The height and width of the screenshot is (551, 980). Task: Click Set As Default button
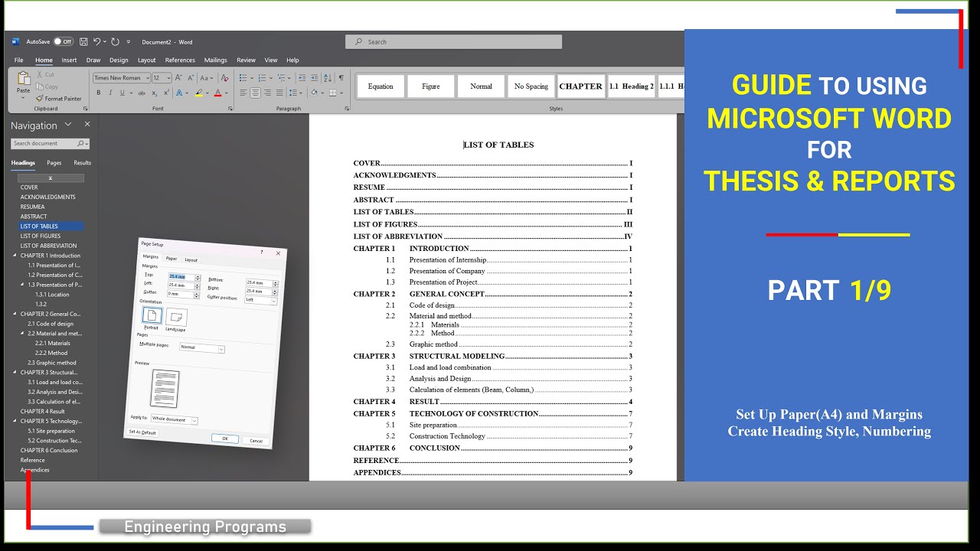click(142, 432)
